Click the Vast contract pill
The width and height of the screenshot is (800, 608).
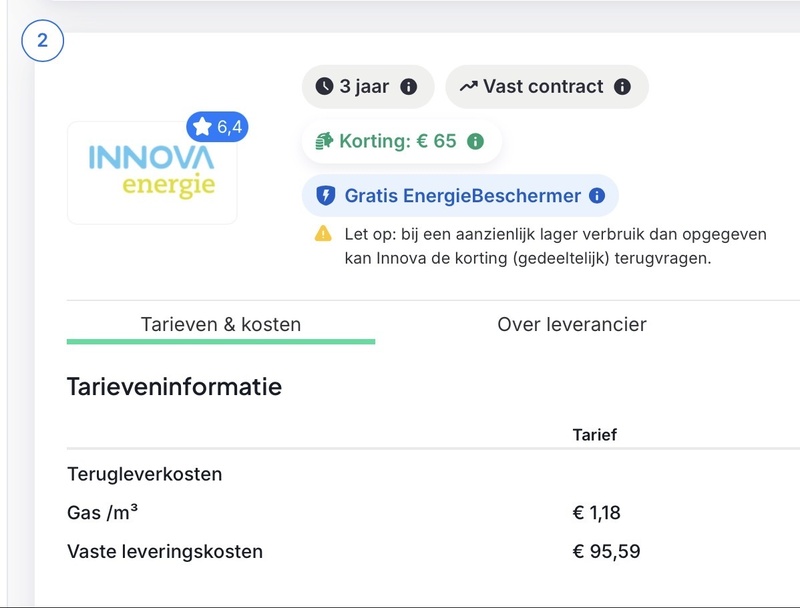click(x=546, y=87)
